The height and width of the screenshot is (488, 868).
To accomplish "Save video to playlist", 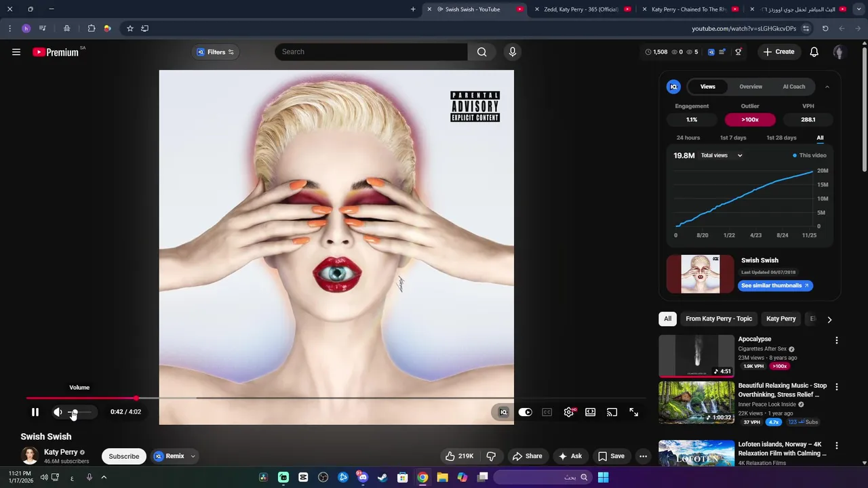I will (x=611, y=456).
